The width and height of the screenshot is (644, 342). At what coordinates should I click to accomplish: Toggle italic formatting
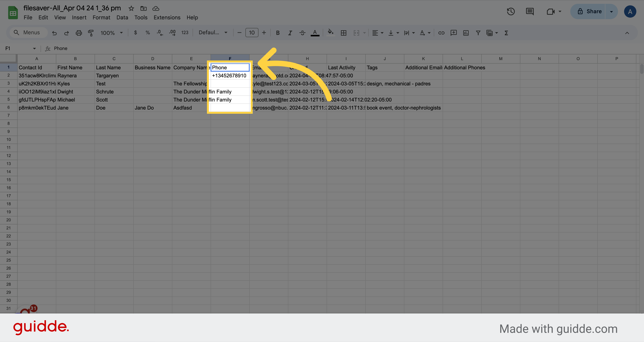[290, 33]
